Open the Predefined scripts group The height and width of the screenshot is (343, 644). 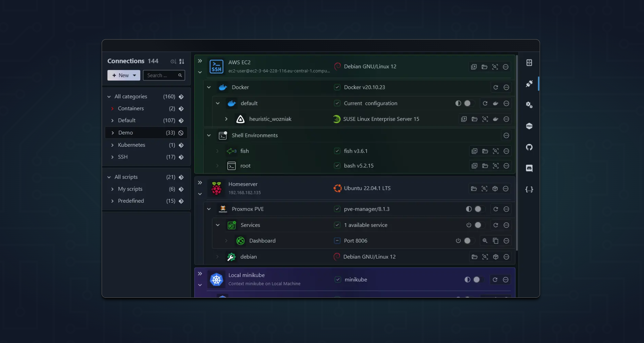point(131,201)
